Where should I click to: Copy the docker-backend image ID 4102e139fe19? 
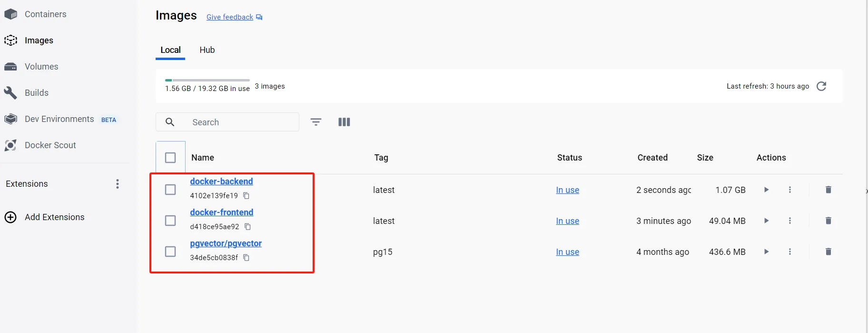(x=246, y=196)
